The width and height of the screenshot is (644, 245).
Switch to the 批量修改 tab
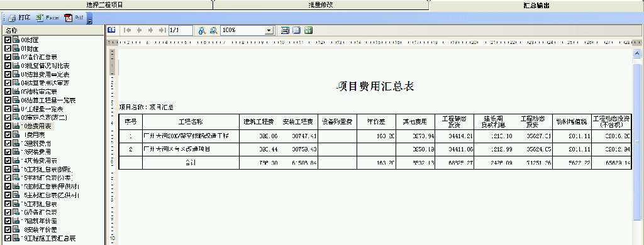click(x=320, y=5)
